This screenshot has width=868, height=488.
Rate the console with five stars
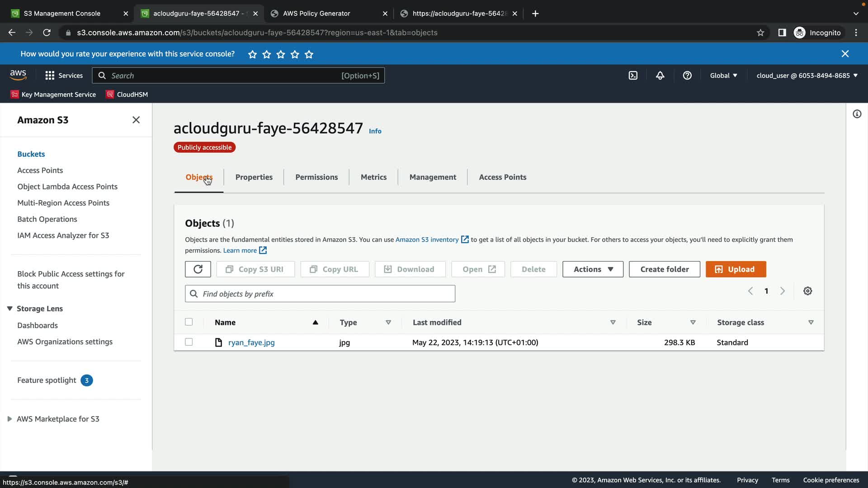pos(309,54)
